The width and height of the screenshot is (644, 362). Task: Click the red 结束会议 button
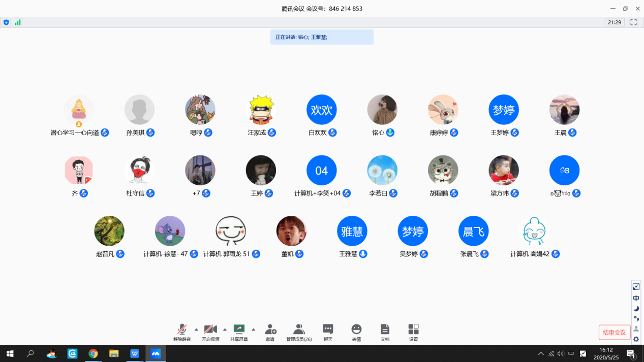point(614,333)
